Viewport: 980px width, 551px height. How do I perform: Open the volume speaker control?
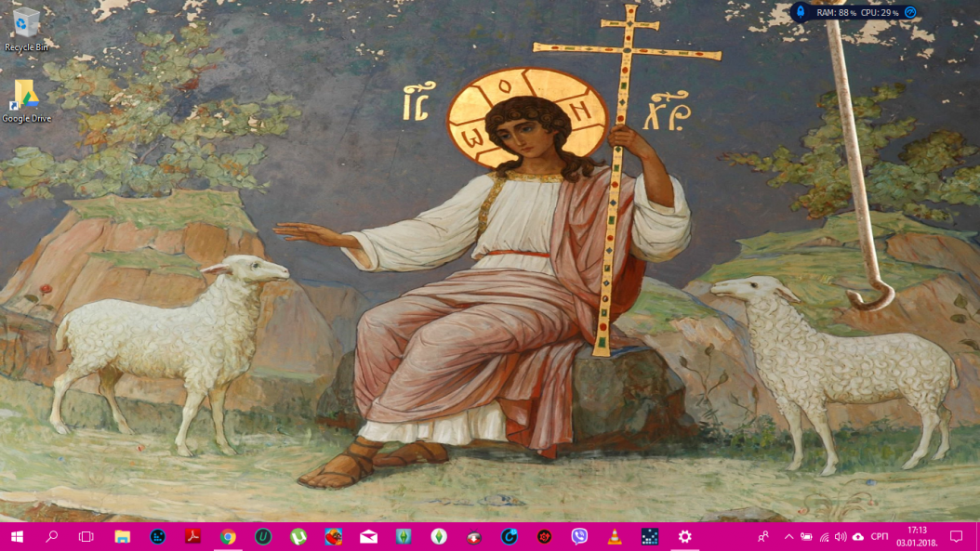coord(841,537)
